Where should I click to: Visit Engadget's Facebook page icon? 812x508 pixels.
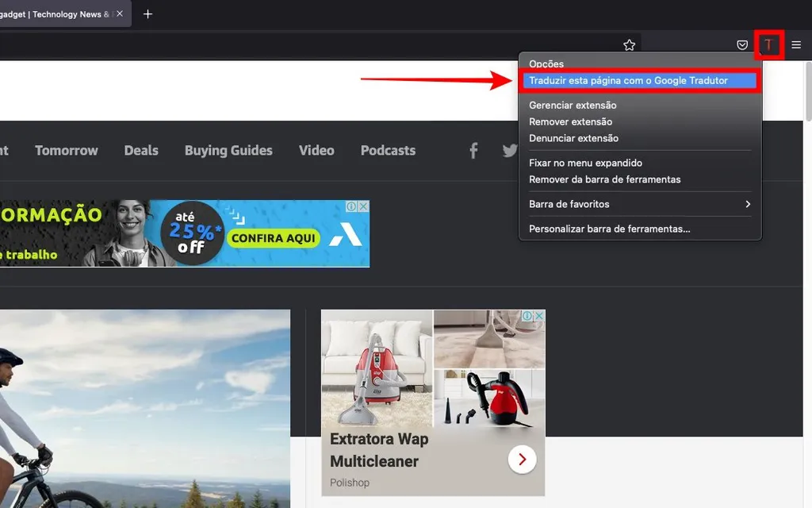pyautogui.click(x=473, y=151)
